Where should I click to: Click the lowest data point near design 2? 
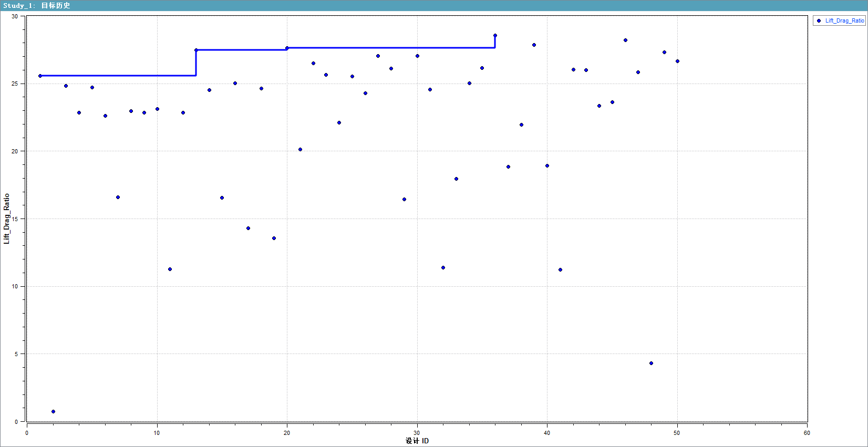pyautogui.click(x=53, y=411)
